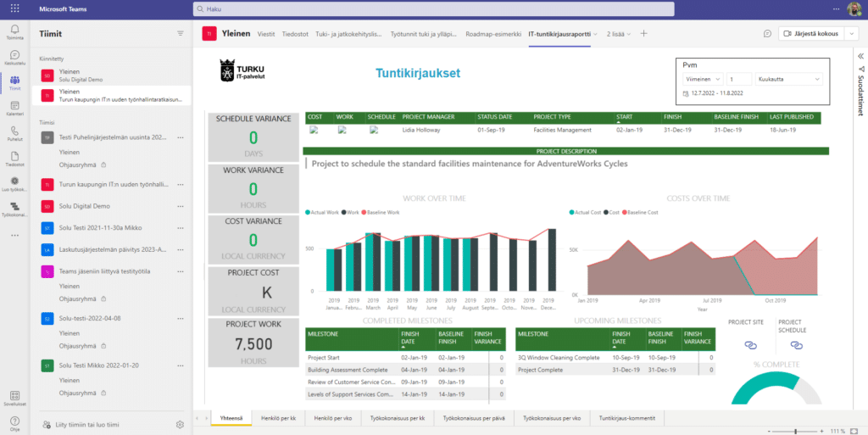The height and width of the screenshot is (435, 868).
Task: Open pinned Yleinen Turun kaupungin channel
Action: point(111,95)
